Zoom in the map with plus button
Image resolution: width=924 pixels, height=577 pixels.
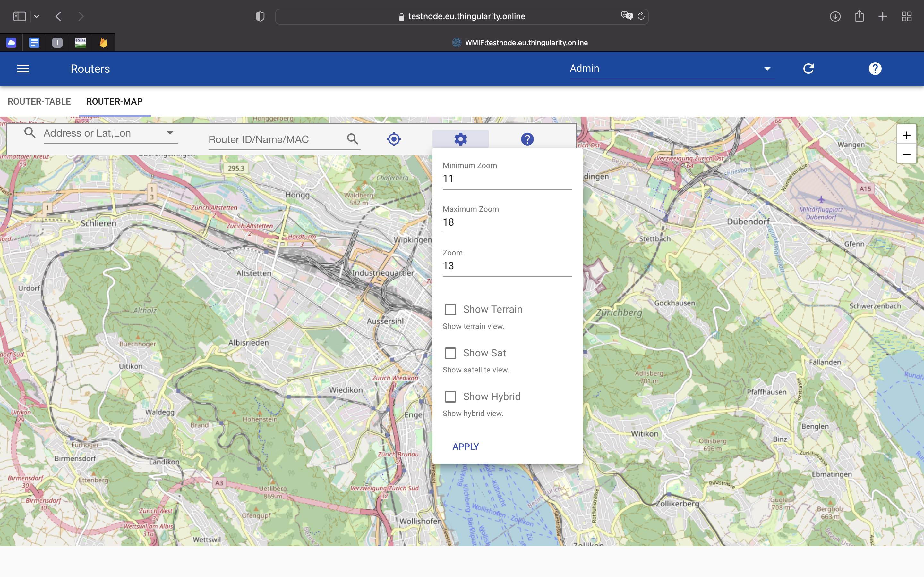(906, 135)
